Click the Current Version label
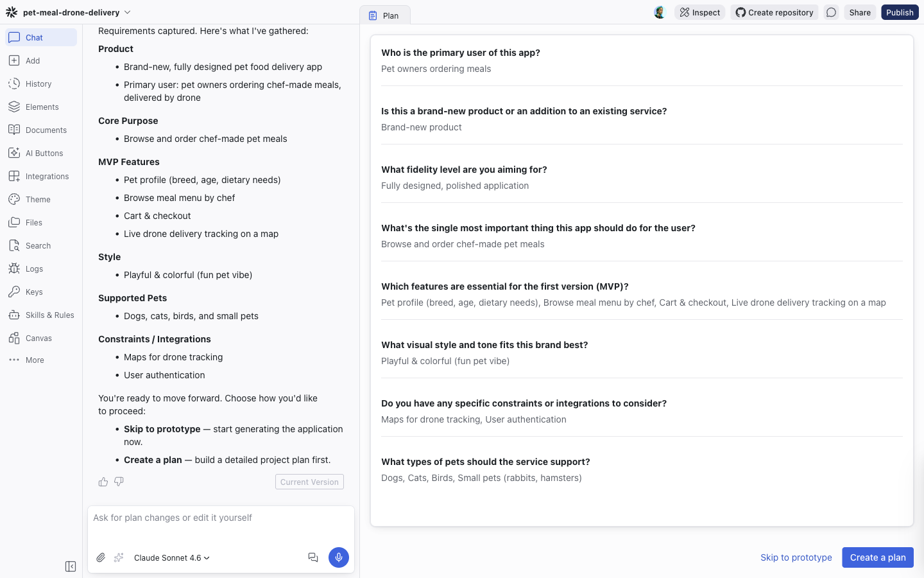The image size is (924, 578). coord(309,482)
